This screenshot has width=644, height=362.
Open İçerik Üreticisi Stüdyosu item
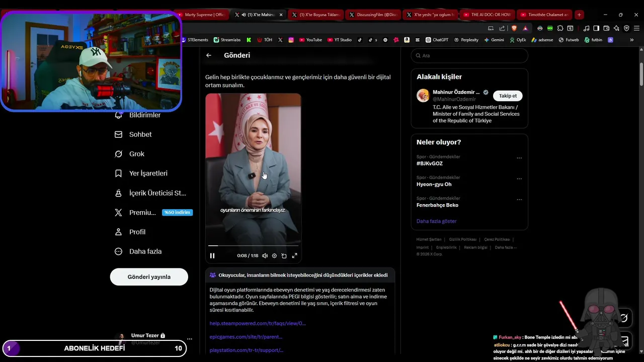click(150, 193)
